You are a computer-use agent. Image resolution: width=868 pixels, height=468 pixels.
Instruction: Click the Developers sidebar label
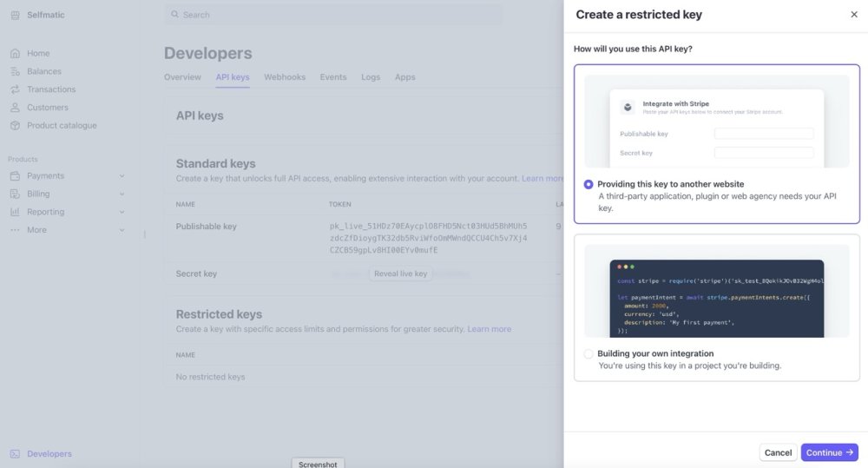click(49, 453)
